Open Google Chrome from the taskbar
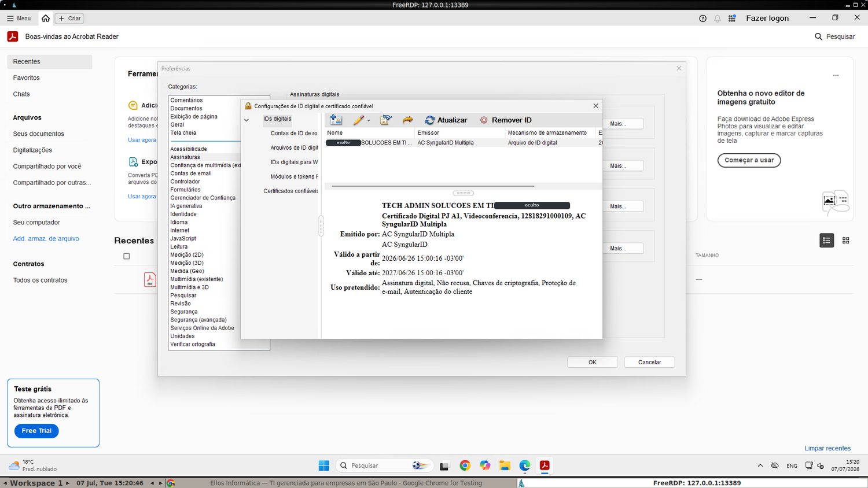 point(465,465)
